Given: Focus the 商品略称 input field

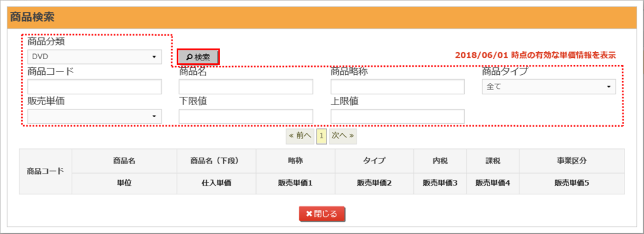Looking at the screenshot, I should coord(397,87).
